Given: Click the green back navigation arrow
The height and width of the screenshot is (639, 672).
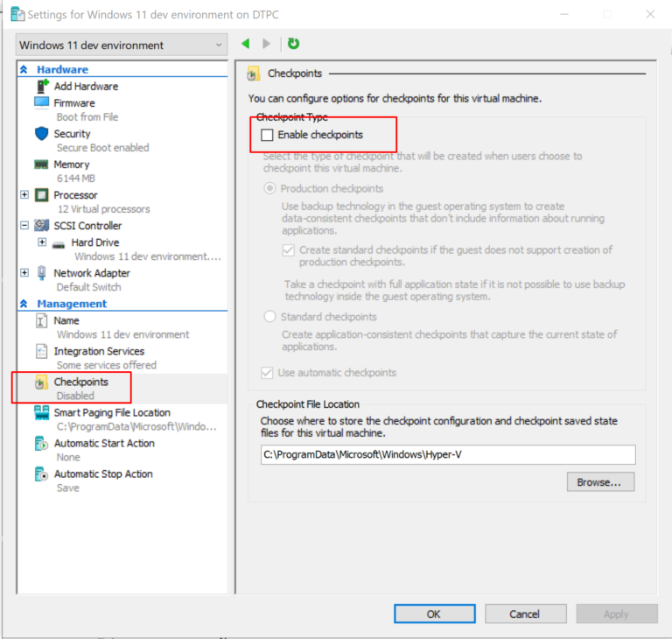Looking at the screenshot, I should coord(246,43).
